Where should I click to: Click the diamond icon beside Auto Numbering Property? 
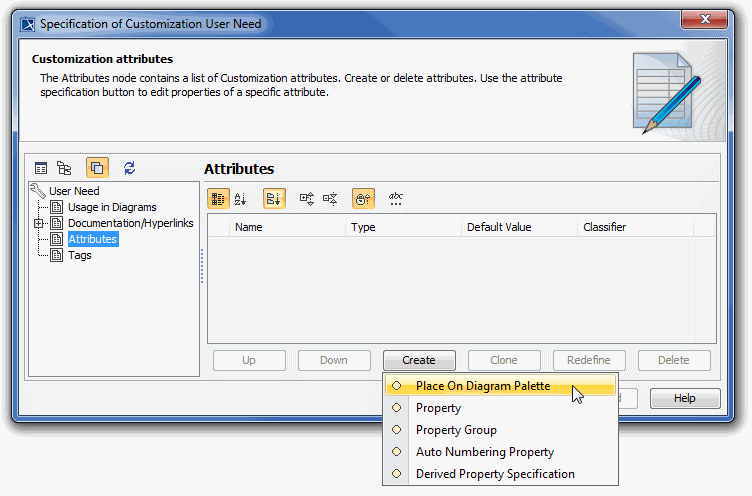click(x=397, y=452)
